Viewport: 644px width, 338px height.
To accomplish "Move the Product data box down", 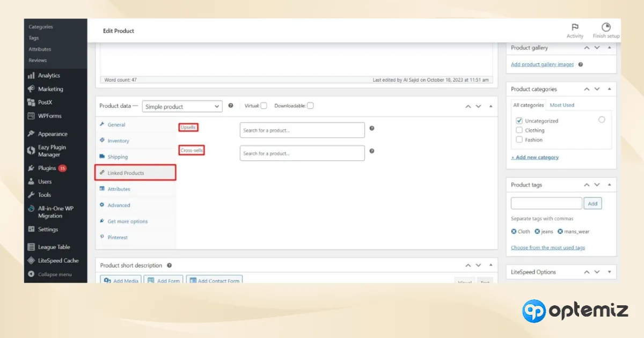I will click(x=479, y=106).
